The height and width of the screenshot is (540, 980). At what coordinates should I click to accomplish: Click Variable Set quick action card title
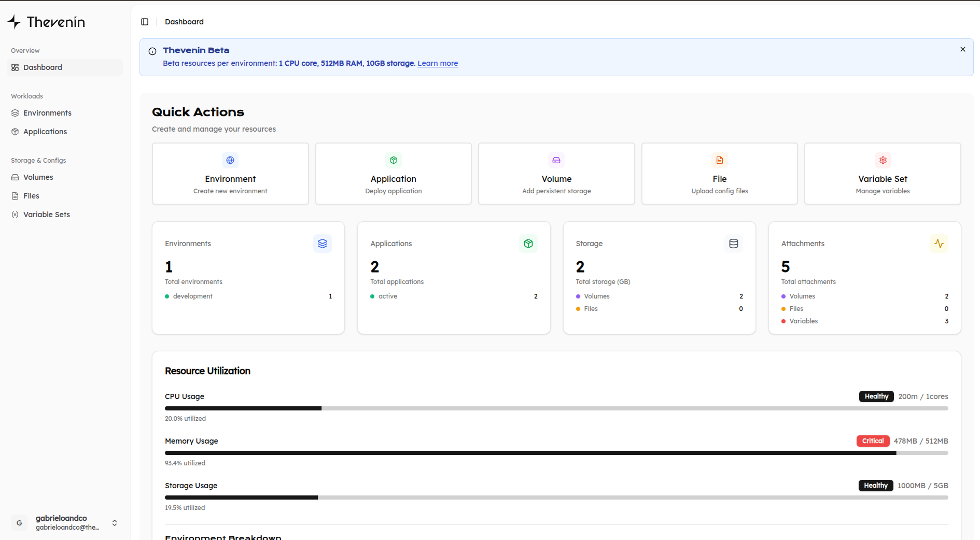(883, 179)
